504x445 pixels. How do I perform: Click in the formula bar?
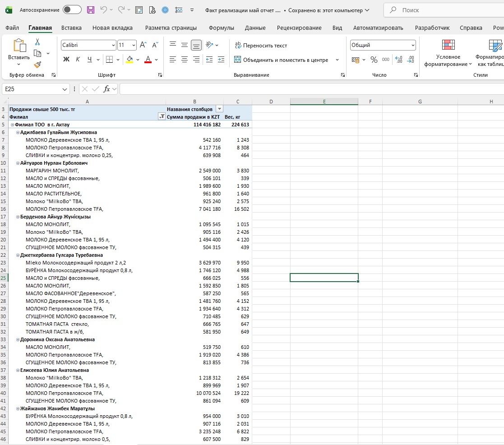click(x=312, y=89)
